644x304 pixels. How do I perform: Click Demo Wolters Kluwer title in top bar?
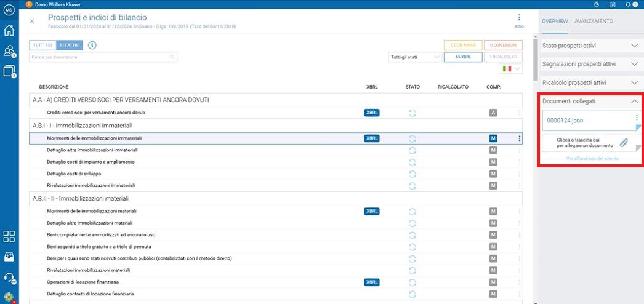58,4
